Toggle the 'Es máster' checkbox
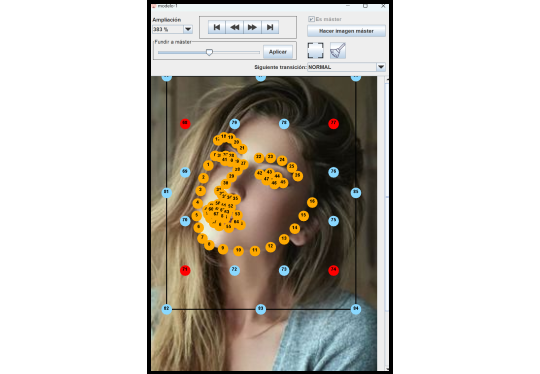Image resolution: width=540 pixels, height=374 pixels. click(x=311, y=19)
